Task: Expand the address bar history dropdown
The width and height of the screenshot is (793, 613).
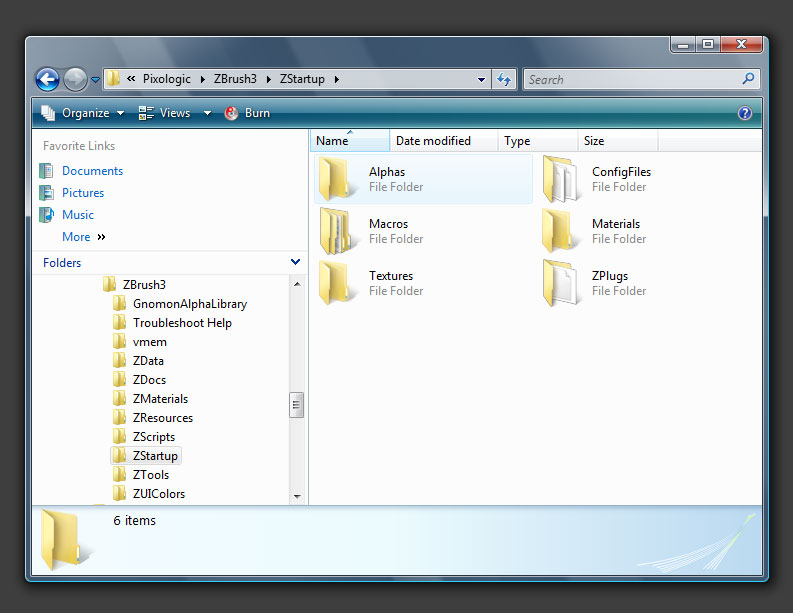Action: coord(481,80)
